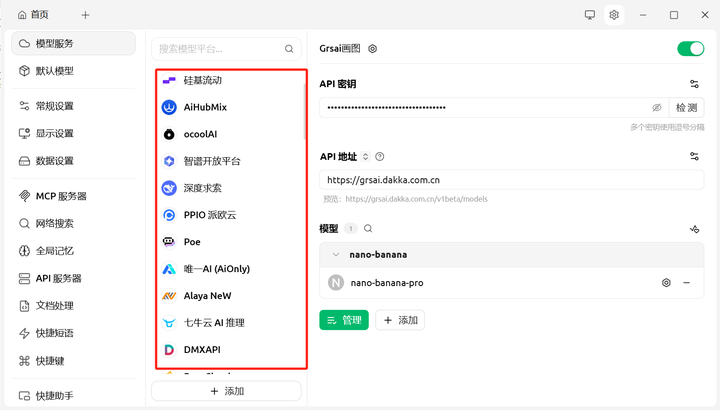Screen dimensions: 720x410
Task: Open the API address type selector arrows
Action: click(x=365, y=156)
